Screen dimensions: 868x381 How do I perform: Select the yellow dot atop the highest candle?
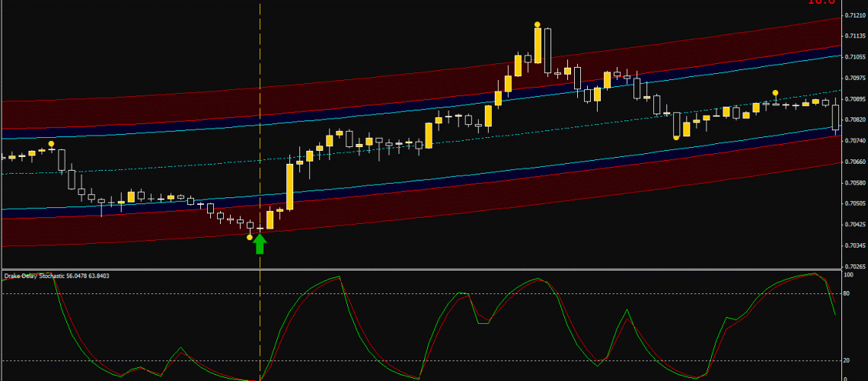coord(538,24)
